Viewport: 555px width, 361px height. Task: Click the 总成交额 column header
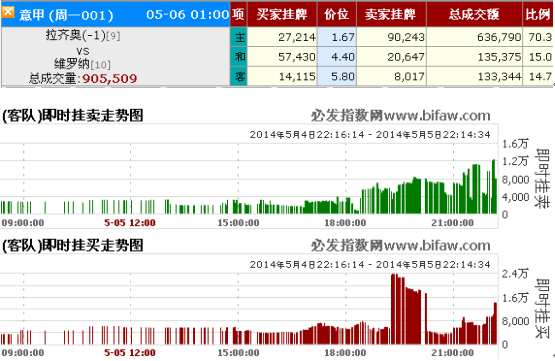coord(474,14)
